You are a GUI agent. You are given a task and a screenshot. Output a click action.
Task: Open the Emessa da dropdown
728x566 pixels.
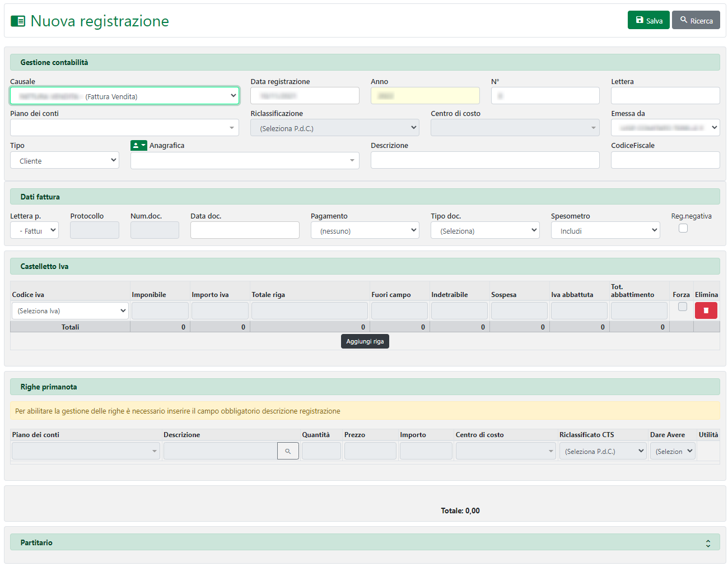665,128
